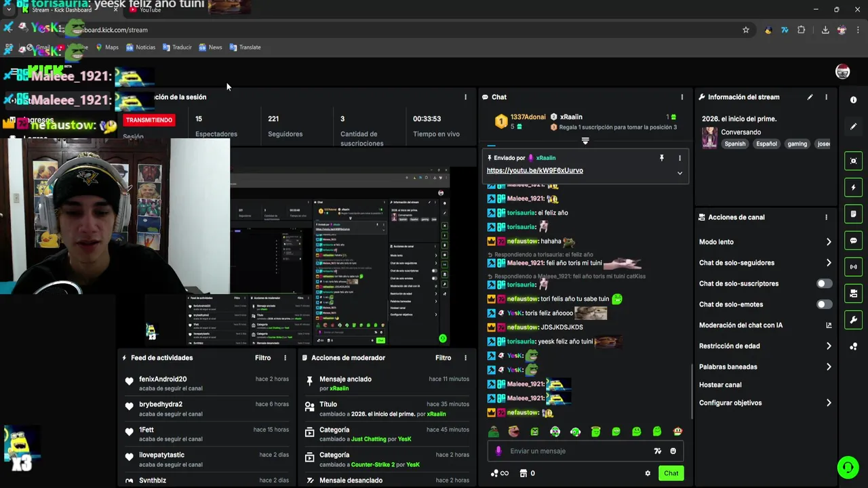Viewport: 868px width, 488px height.
Task: Select the Spanish tag
Action: [x=734, y=144]
